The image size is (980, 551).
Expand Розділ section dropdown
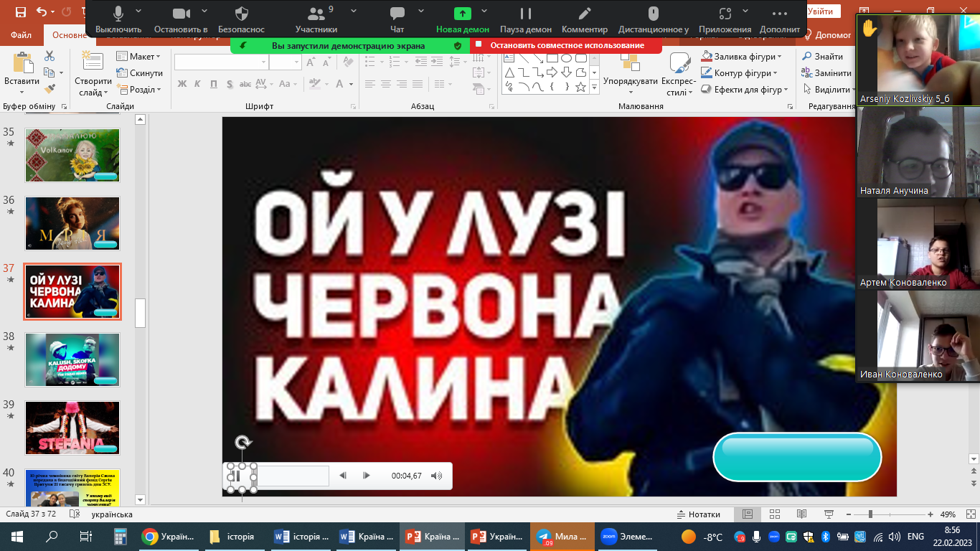(x=140, y=89)
